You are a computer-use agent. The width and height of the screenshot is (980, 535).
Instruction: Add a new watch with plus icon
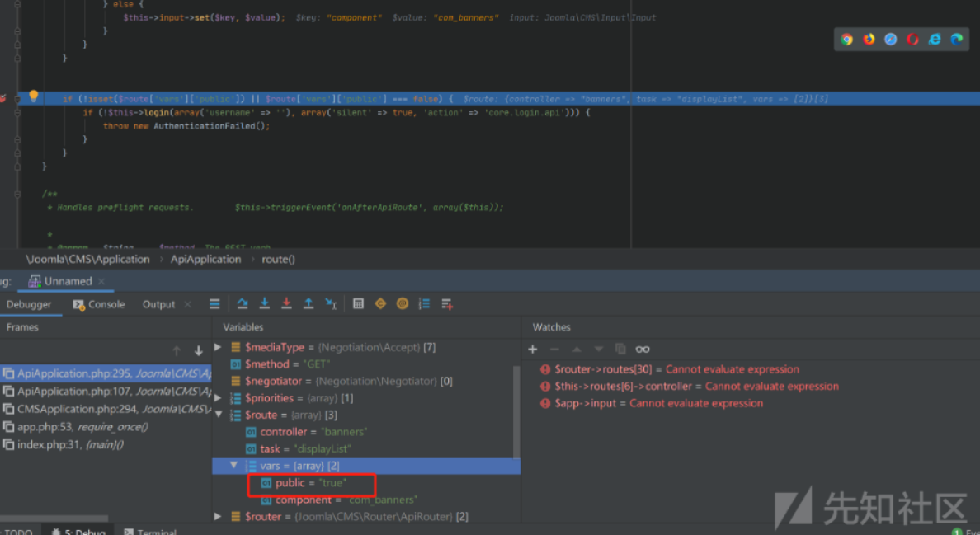click(x=533, y=349)
